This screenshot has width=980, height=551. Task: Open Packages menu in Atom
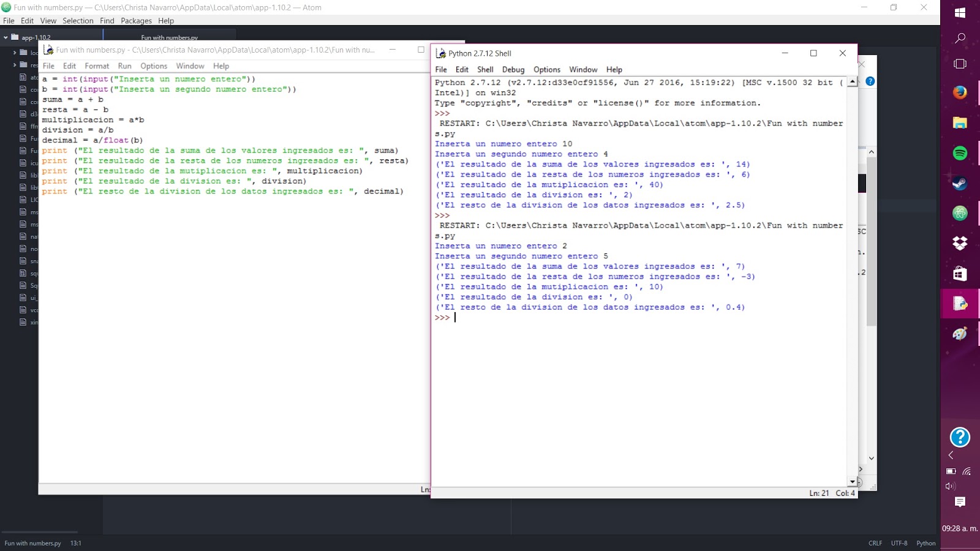(x=136, y=21)
